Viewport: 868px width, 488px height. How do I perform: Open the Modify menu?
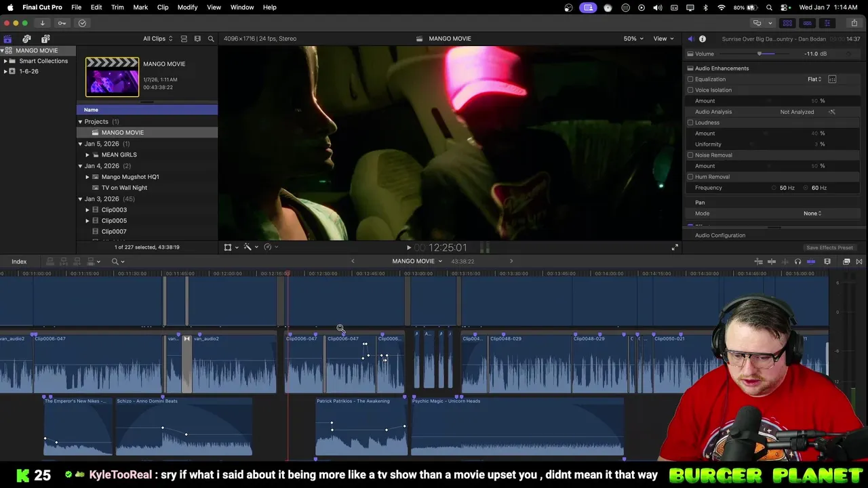coord(188,7)
